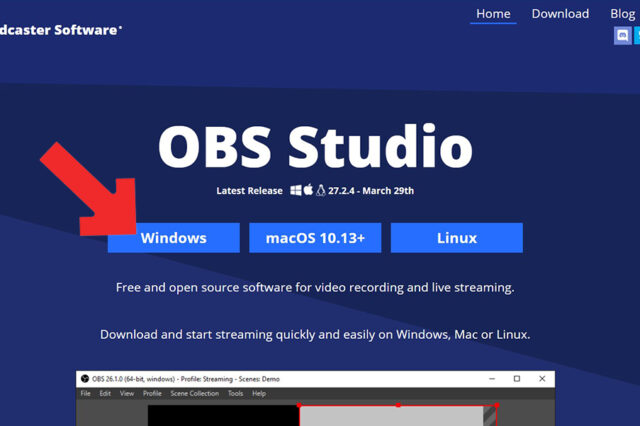The image size is (640, 426).
Task: Choose the Linux download button
Action: [457, 238]
